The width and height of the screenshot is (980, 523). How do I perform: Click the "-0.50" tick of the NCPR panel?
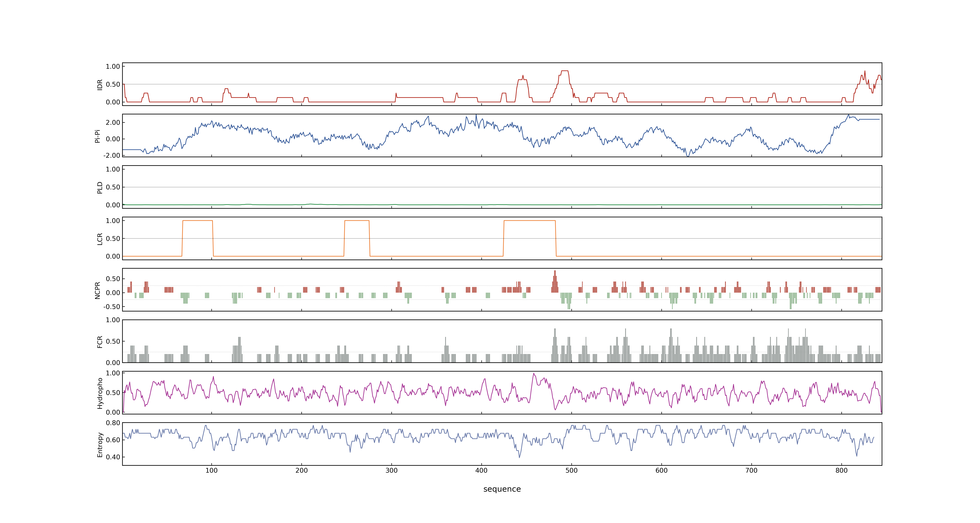111,306
